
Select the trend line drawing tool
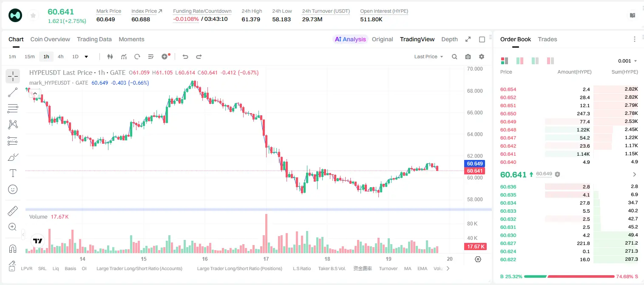pos(13,92)
